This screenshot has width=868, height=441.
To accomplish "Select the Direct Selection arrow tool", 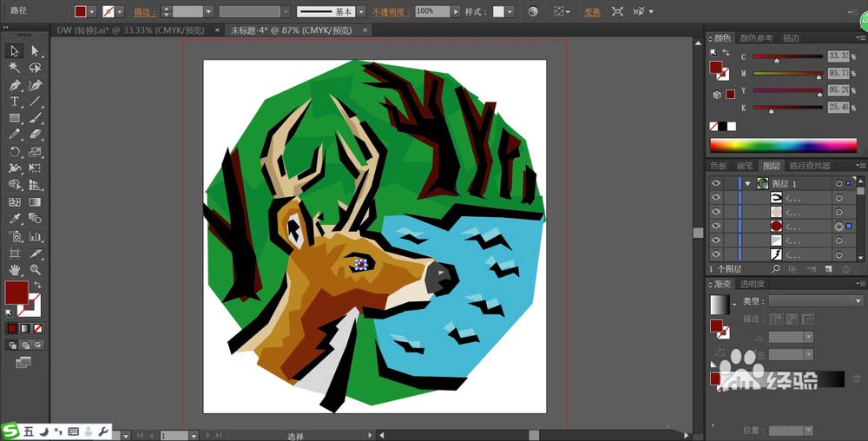I will 36,51.
